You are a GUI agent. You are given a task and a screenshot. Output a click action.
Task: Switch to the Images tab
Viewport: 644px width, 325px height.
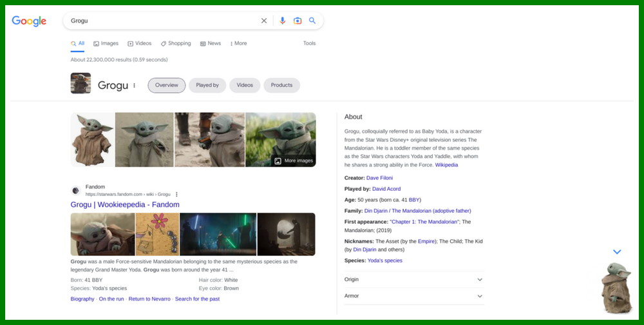point(106,43)
